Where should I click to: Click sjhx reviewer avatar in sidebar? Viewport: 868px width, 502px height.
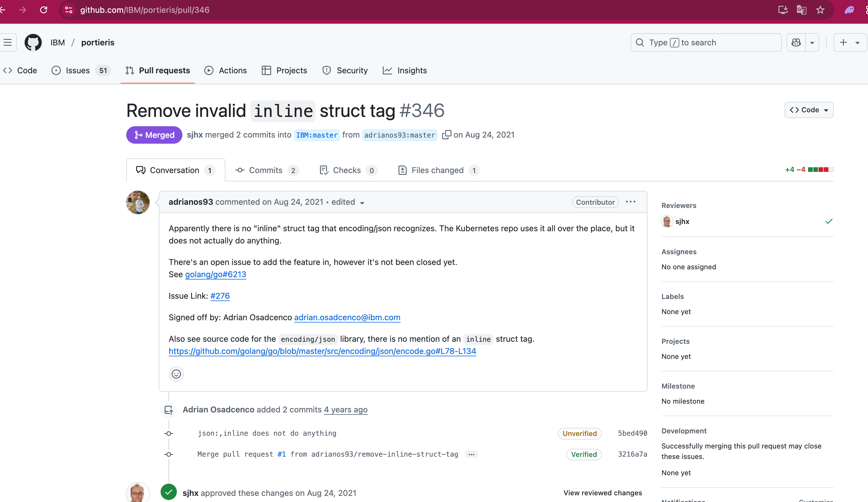(667, 221)
